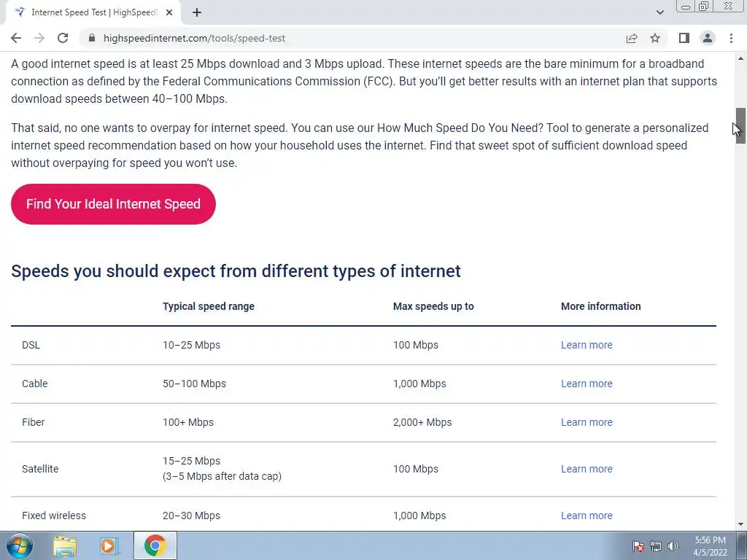Select the '10–25 Mbps' cell

191,345
